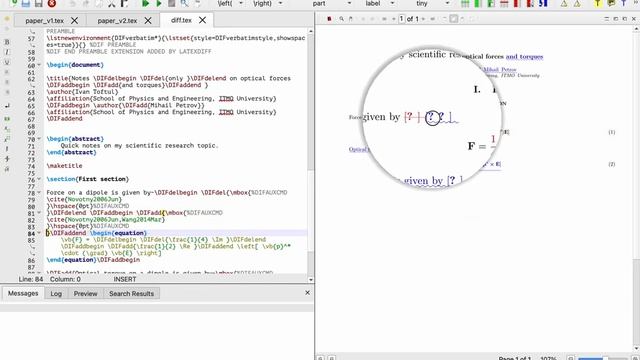
Task: Collapse the fold at line 78
Action: point(39,192)
